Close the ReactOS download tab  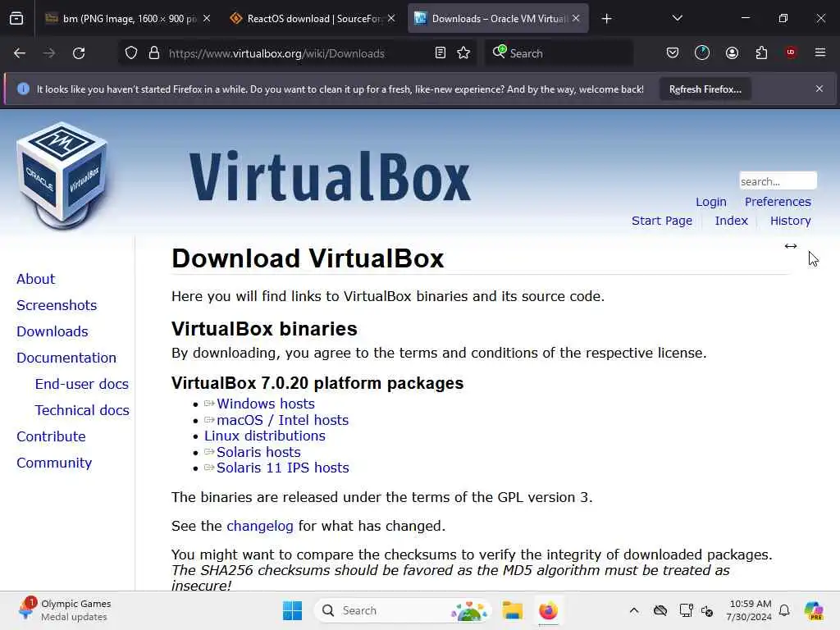coord(391,19)
